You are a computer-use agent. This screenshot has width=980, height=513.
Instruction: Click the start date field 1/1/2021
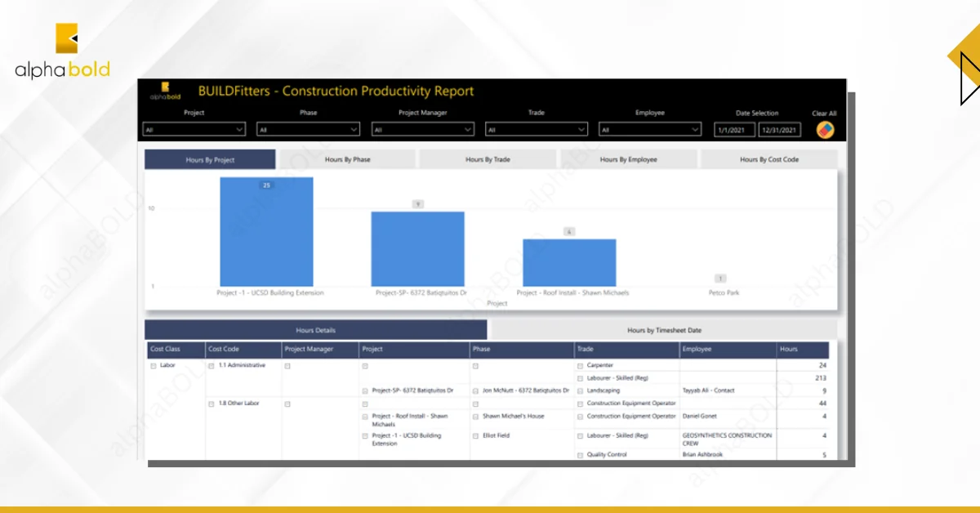pyautogui.click(x=734, y=130)
